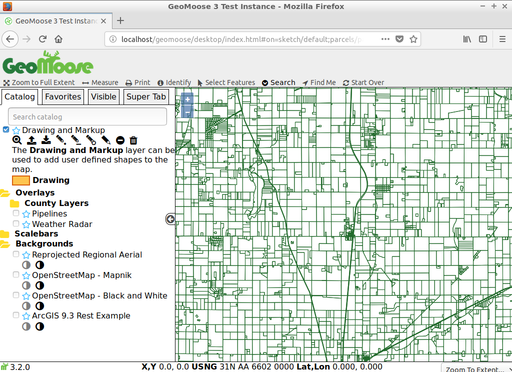Uncheck the Drawing and Markup layer
The height and width of the screenshot is (372, 512).
6,129
